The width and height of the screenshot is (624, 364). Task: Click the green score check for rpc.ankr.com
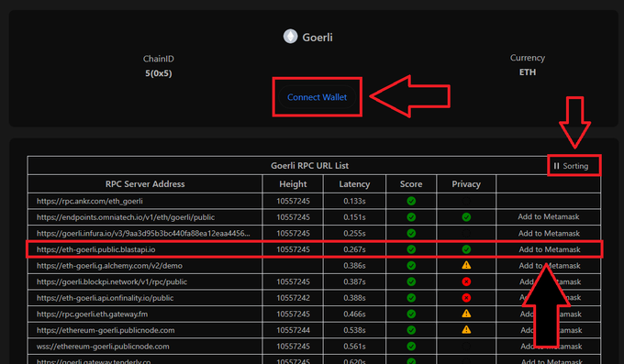coord(411,201)
